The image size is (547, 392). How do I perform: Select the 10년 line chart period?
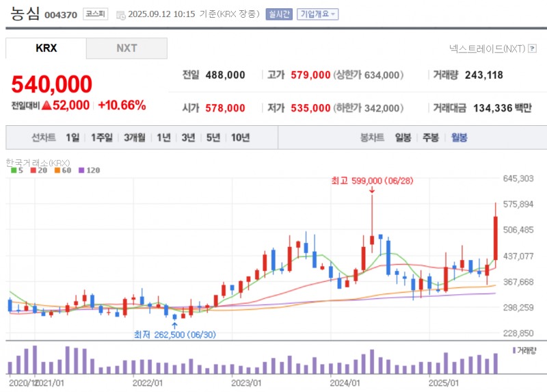tap(241, 138)
